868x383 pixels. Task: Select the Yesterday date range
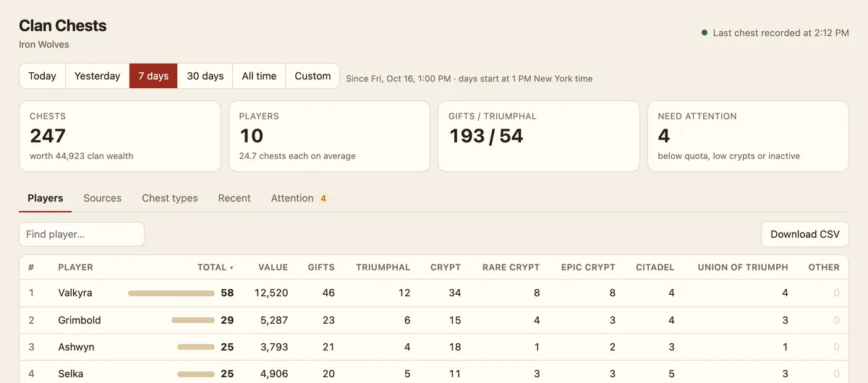[97, 76]
